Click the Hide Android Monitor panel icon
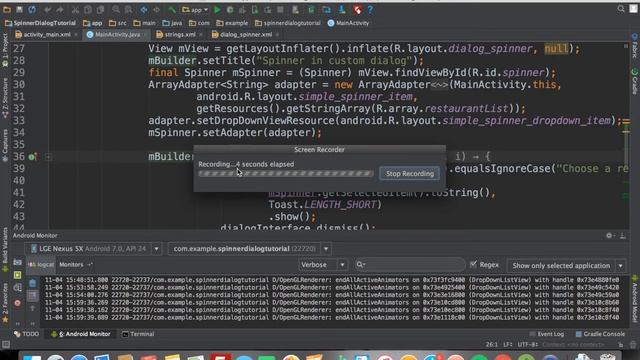Screen dimensions: 640x360 coord(622,236)
